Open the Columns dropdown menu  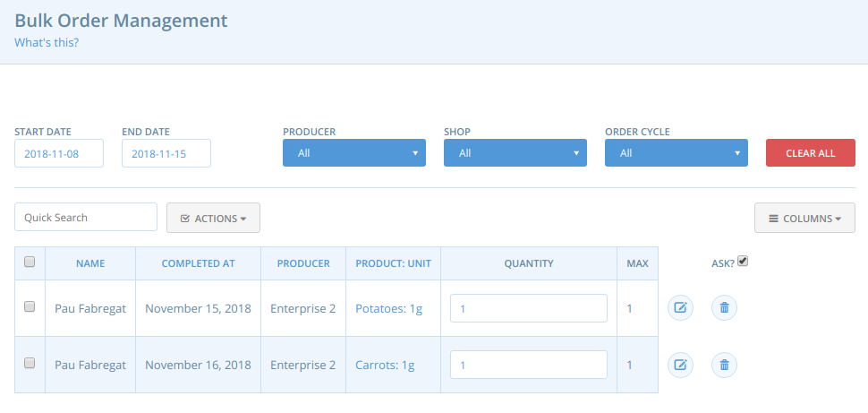[804, 218]
